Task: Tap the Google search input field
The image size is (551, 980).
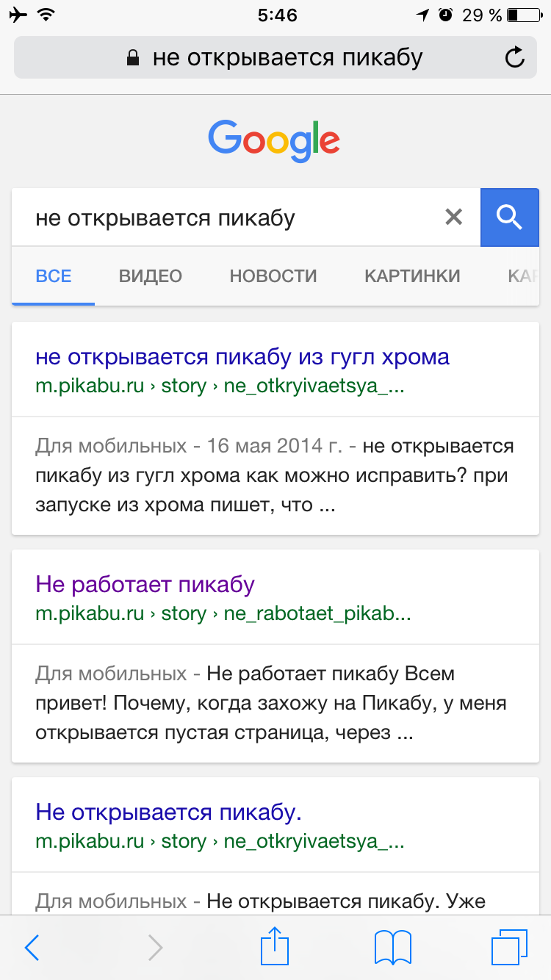Action: 228,217
